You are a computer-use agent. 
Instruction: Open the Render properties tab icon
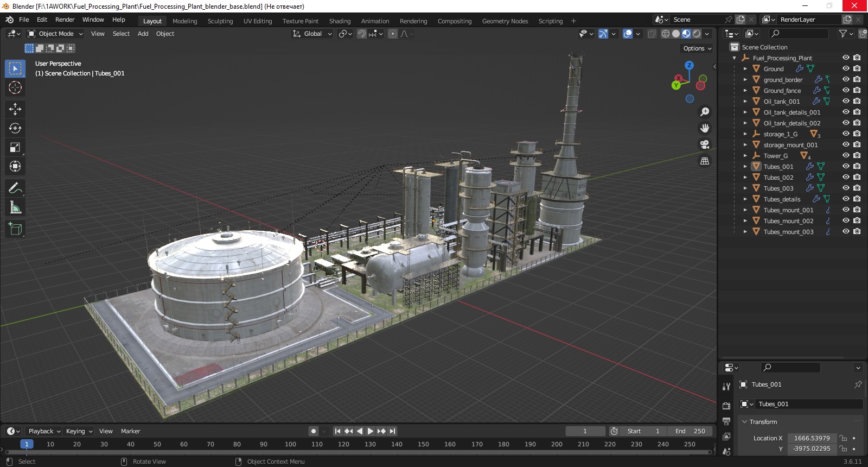coord(726,406)
